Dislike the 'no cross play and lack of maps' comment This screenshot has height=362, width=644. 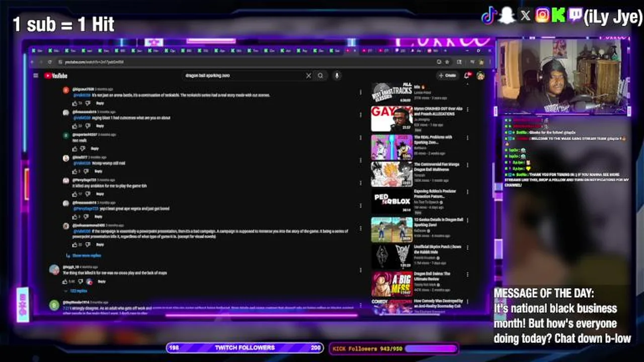pyautogui.click(x=80, y=282)
